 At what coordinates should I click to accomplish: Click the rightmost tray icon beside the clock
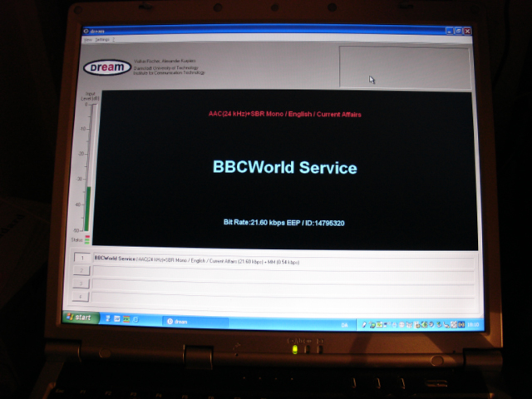461,324
